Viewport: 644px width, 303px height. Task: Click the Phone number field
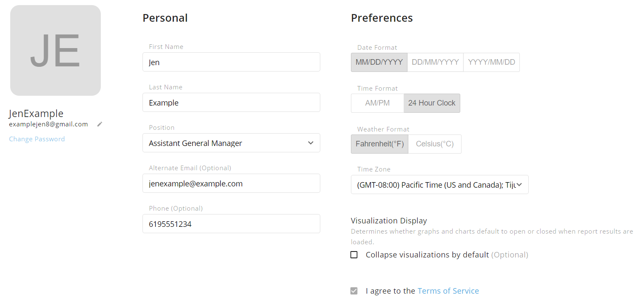[231, 224]
